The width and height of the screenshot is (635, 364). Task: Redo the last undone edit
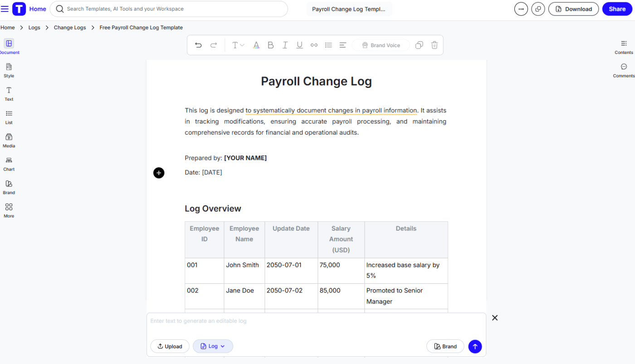[212, 45]
